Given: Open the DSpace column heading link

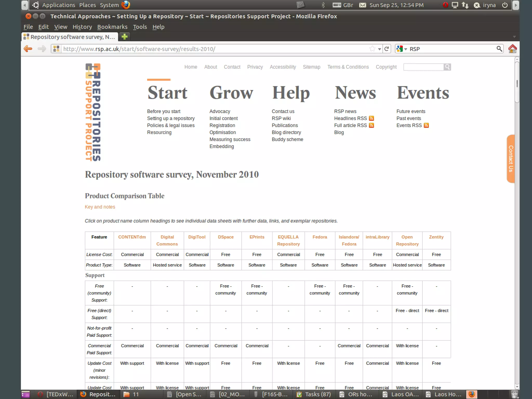Looking at the screenshot, I should [225, 237].
